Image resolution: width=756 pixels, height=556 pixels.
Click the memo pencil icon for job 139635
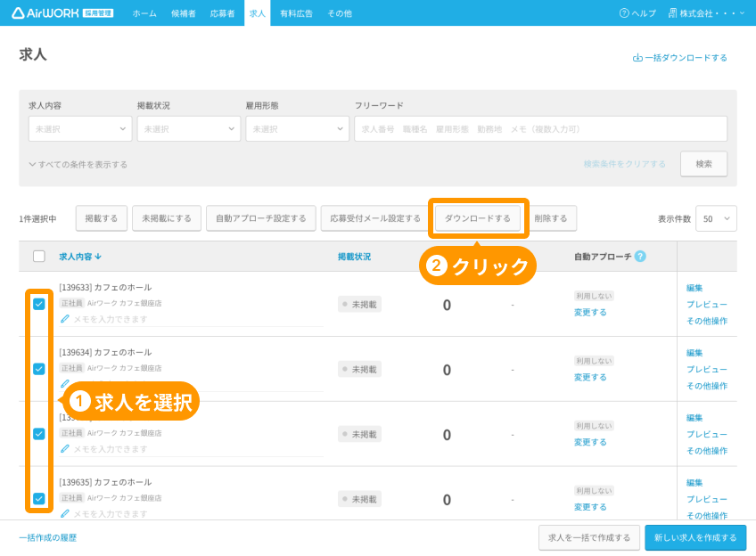(x=64, y=513)
